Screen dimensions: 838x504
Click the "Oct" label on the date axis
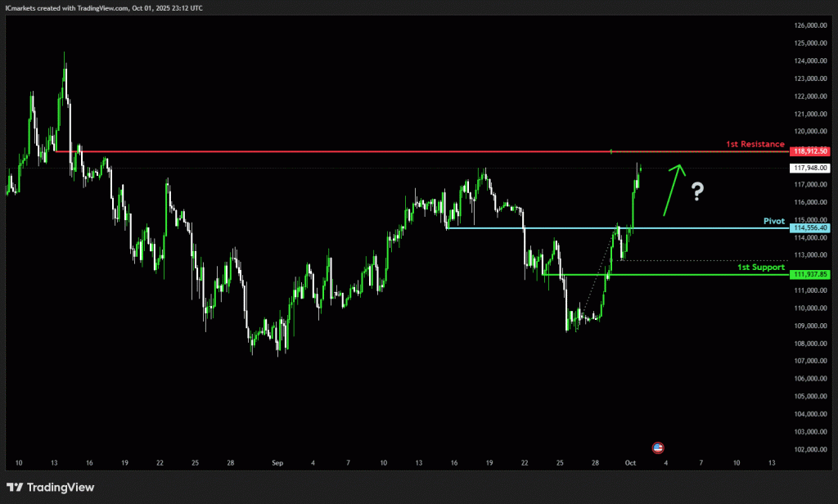(630, 462)
